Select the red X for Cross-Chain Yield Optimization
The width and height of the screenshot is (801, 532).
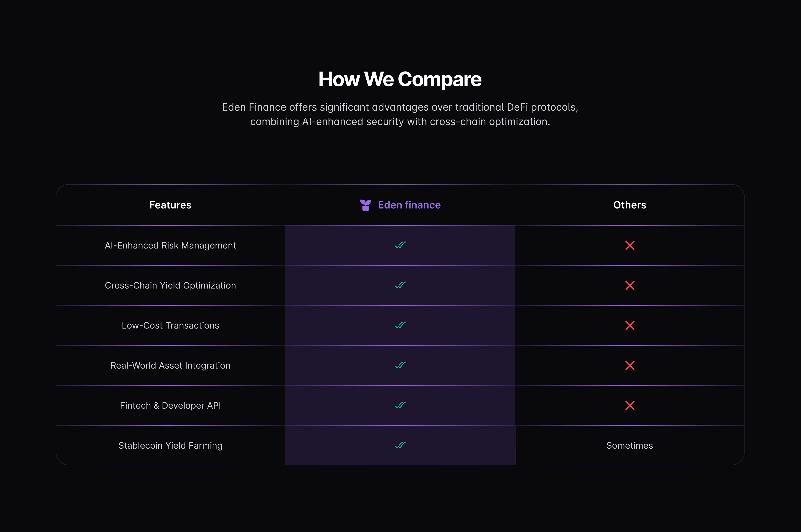630,285
